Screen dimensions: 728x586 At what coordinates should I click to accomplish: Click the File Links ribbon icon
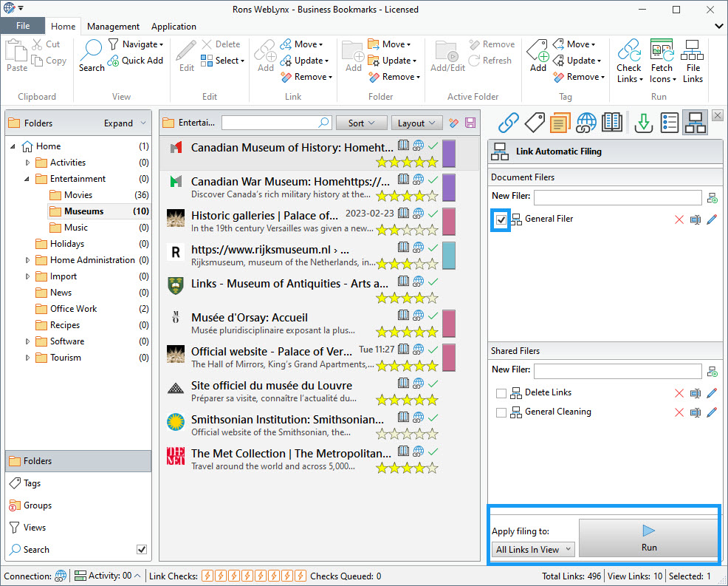tap(693, 61)
